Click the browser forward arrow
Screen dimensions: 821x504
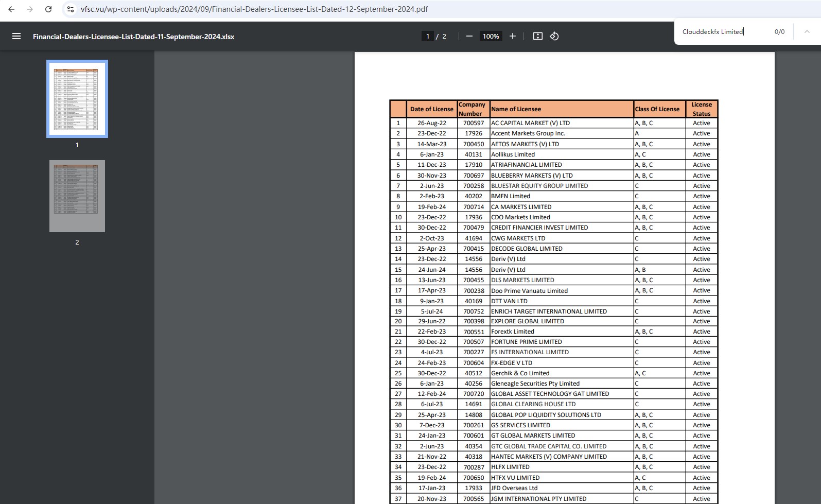click(x=30, y=9)
